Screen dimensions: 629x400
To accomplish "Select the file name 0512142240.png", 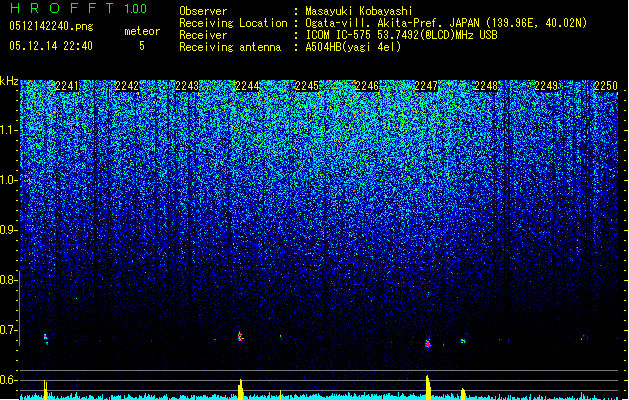I will [51, 26].
